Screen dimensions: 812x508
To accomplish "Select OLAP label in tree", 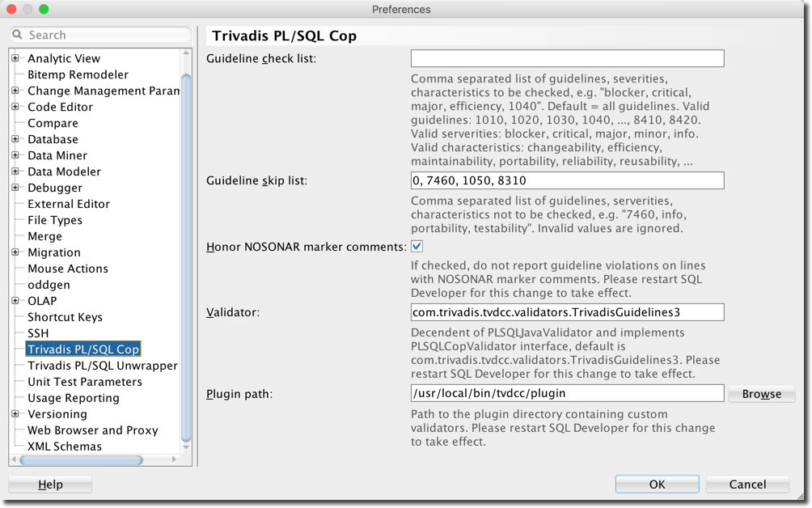I will (x=42, y=301).
